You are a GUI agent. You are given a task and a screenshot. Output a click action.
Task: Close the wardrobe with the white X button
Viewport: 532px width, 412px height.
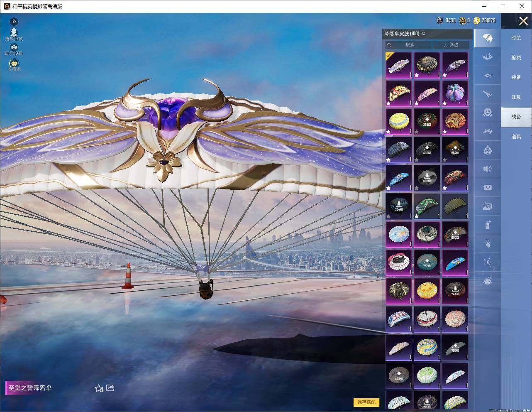523,20
